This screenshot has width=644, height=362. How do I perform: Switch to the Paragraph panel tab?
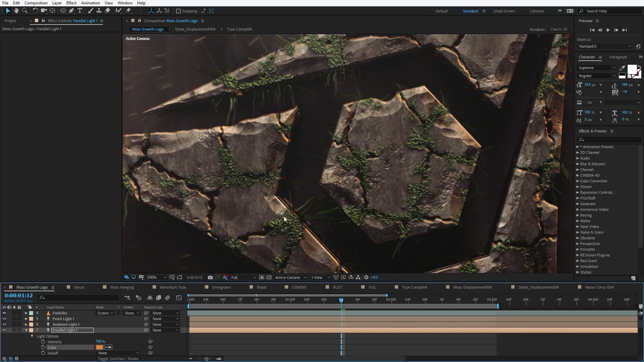point(618,57)
